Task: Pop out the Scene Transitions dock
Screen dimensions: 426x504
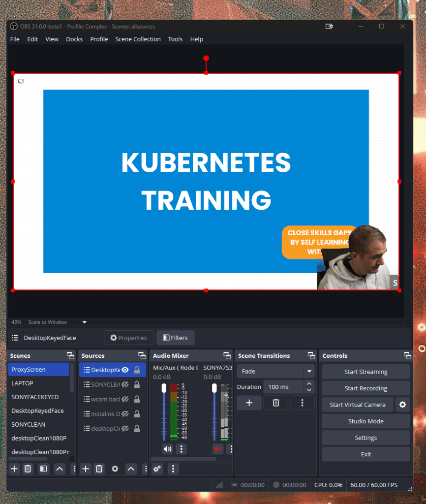Action: click(x=311, y=355)
